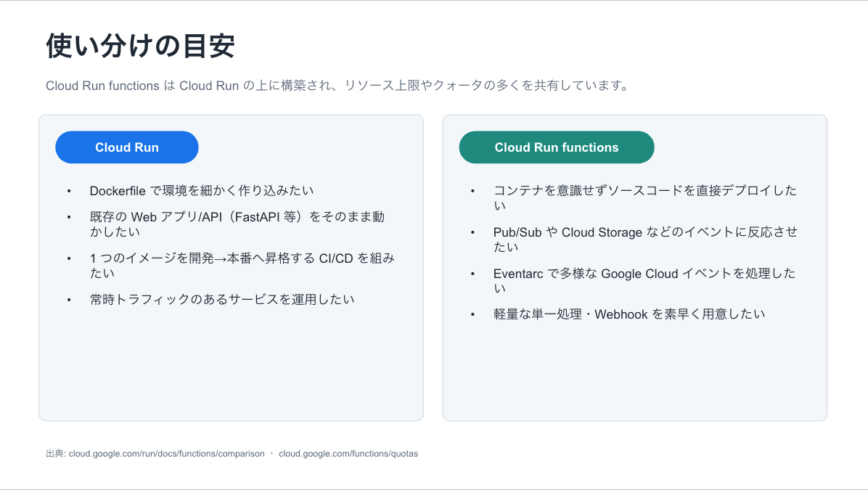The image size is (868, 490).
Task: Click the green Cloud Run functions pill label
Action: coord(557,147)
